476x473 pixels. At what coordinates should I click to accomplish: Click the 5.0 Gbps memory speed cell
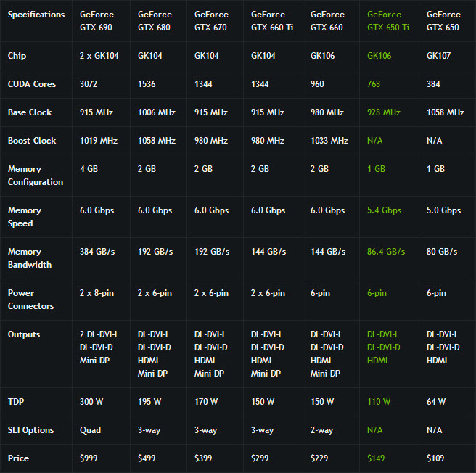click(x=443, y=210)
